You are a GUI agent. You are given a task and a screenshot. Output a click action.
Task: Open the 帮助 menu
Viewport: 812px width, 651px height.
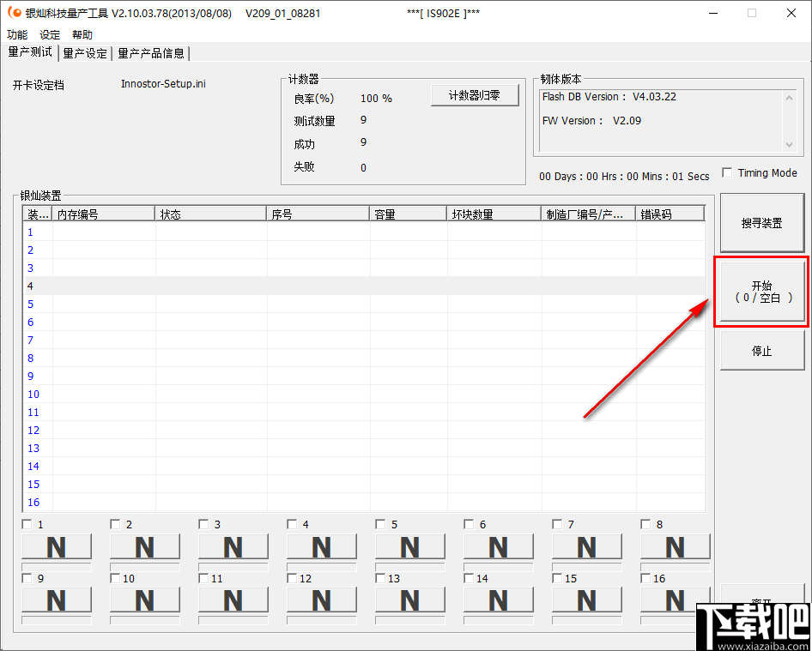click(82, 34)
